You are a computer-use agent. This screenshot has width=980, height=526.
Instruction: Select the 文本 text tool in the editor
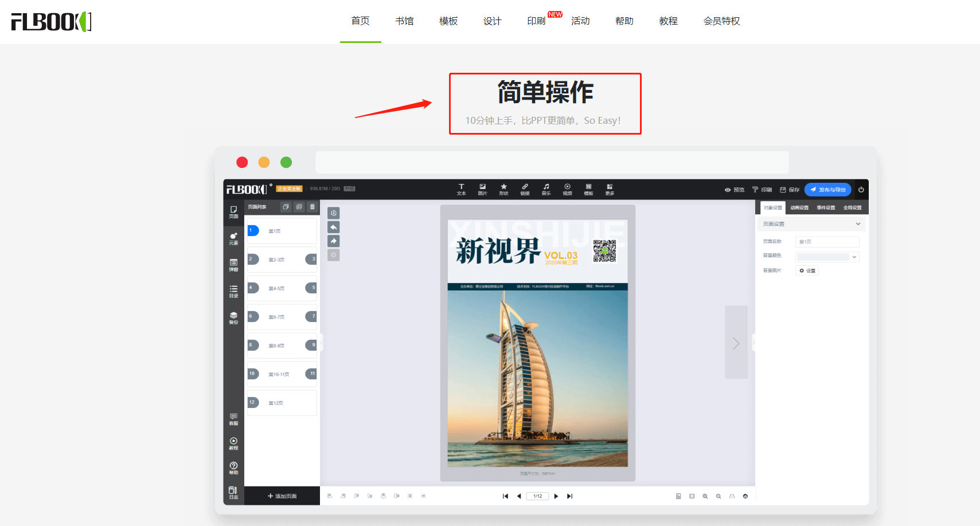coord(461,190)
